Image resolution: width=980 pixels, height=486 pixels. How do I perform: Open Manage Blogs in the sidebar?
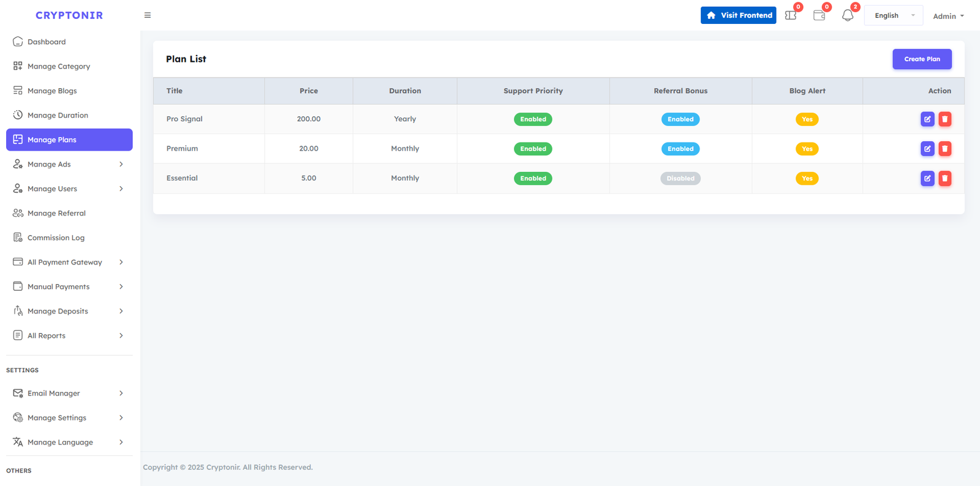(x=52, y=91)
